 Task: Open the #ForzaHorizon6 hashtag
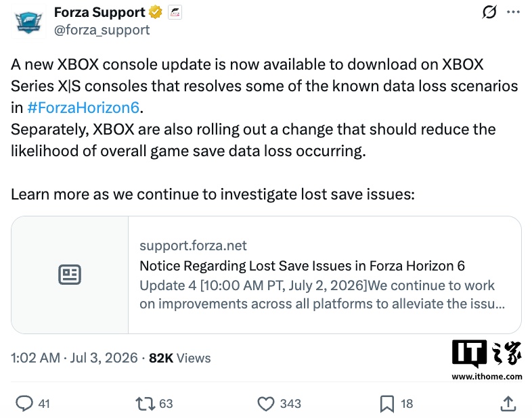point(83,108)
